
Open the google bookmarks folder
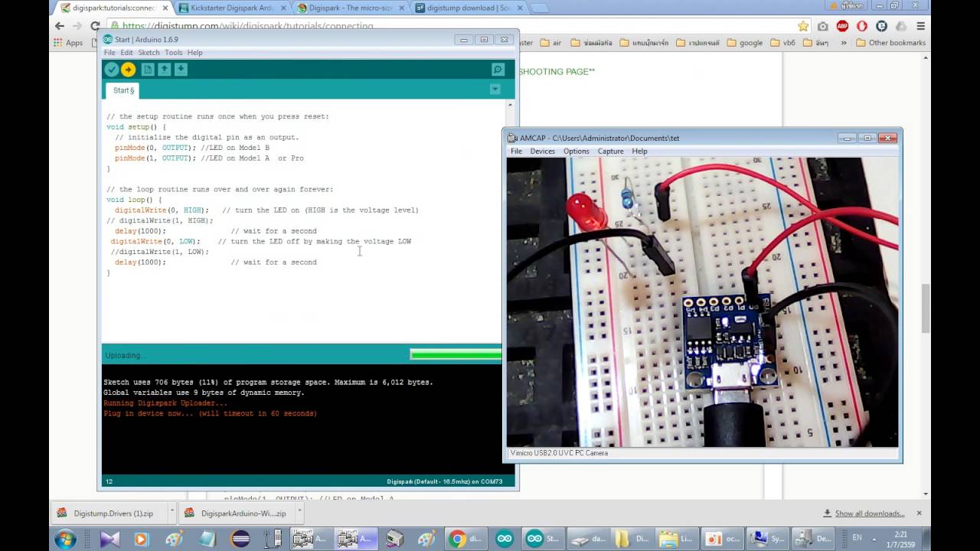tap(745, 43)
